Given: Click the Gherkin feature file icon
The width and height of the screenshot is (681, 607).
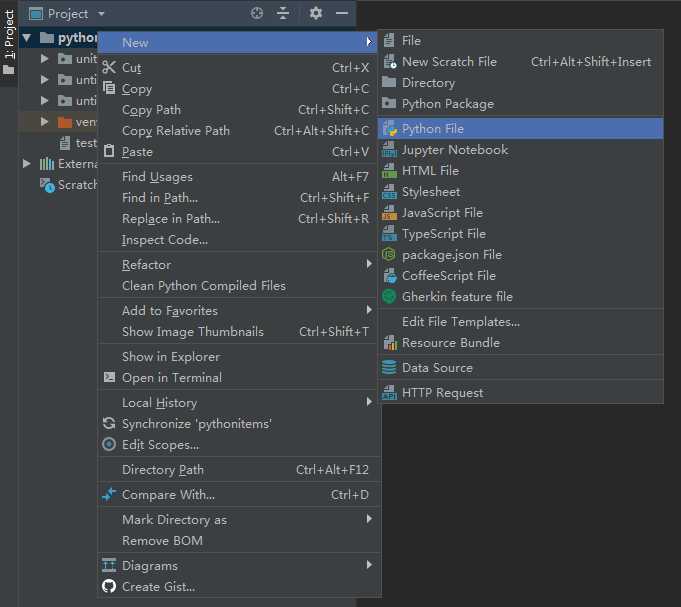Looking at the screenshot, I should [389, 297].
